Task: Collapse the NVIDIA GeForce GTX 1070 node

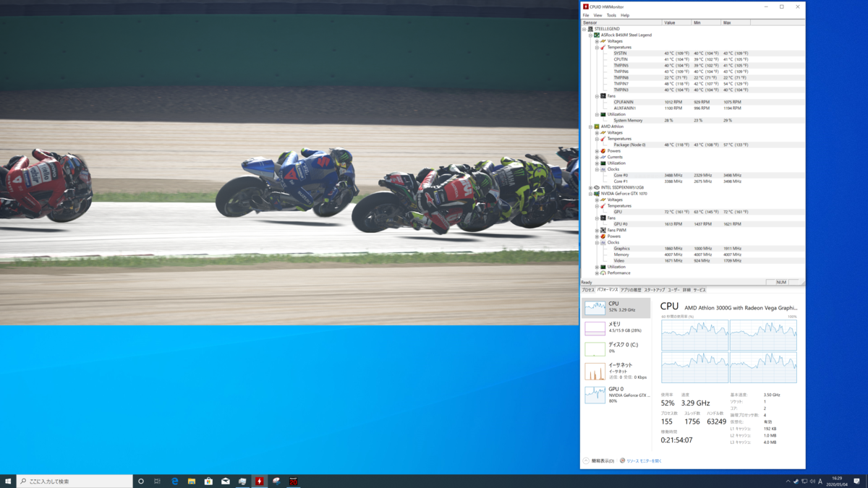Action: click(x=590, y=194)
